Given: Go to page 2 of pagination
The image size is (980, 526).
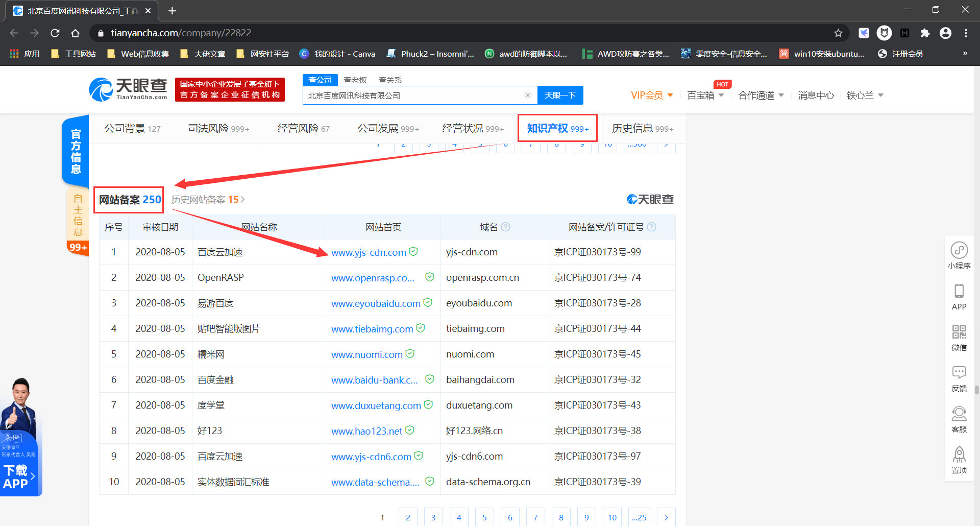Looking at the screenshot, I should pyautogui.click(x=408, y=517).
